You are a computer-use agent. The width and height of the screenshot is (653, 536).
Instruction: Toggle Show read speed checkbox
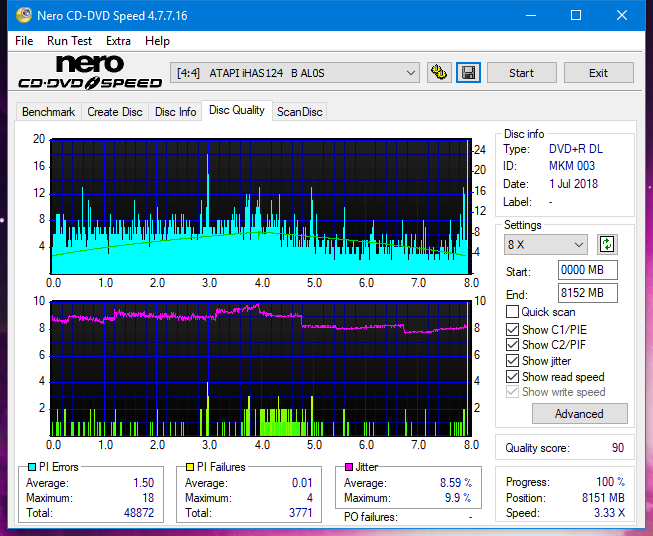(512, 376)
